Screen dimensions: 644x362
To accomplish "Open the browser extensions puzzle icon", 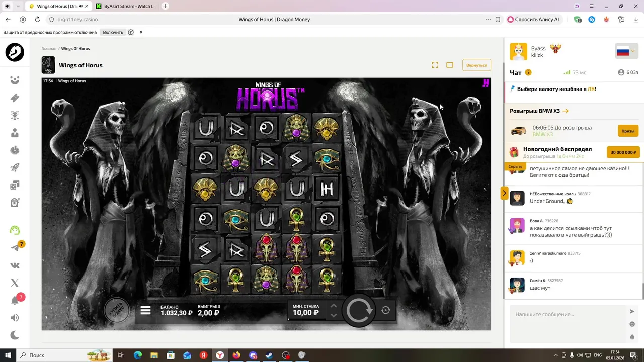I will coord(621,20).
